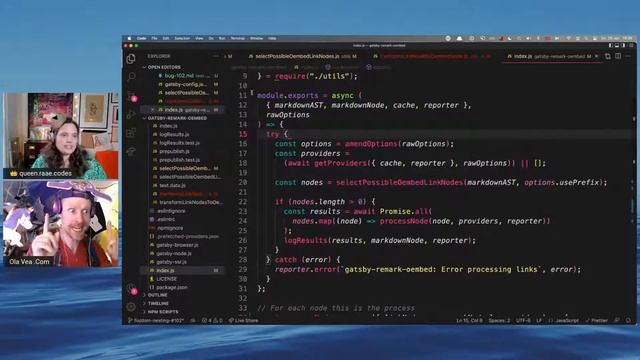Click Spaces: 2 indentation in status bar
Viewport: 640px width, 360px height.
(499, 321)
